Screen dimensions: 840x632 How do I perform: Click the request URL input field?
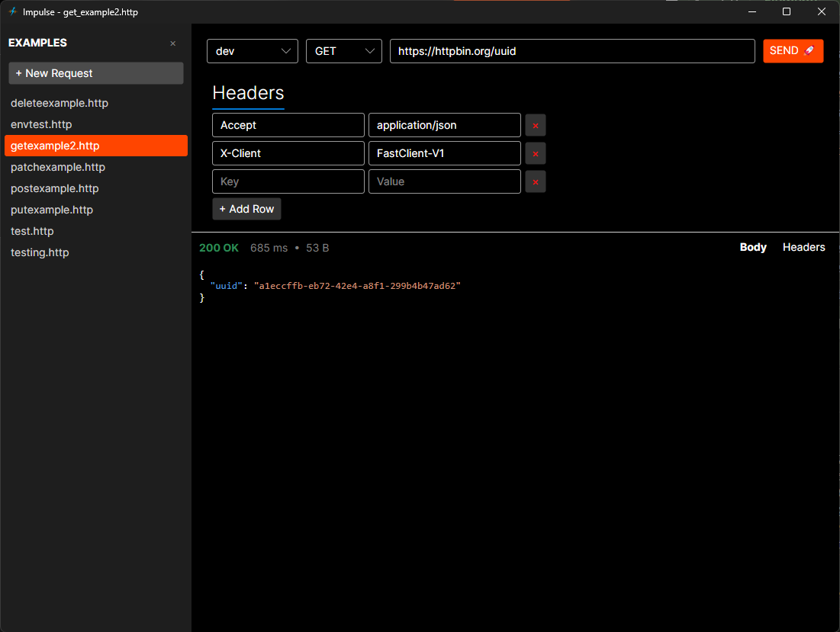pyautogui.click(x=572, y=51)
